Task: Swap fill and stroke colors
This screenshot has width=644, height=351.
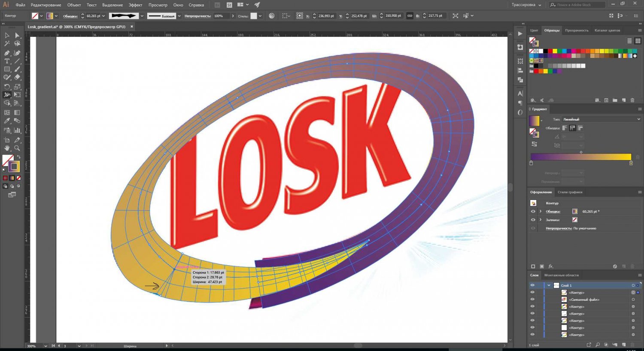Action: click(18, 157)
